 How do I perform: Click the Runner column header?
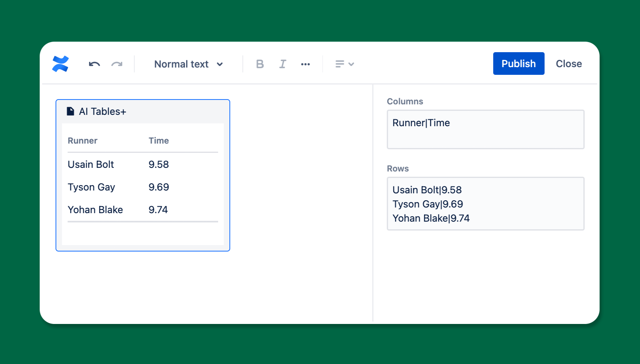click(x=83, y=141)
